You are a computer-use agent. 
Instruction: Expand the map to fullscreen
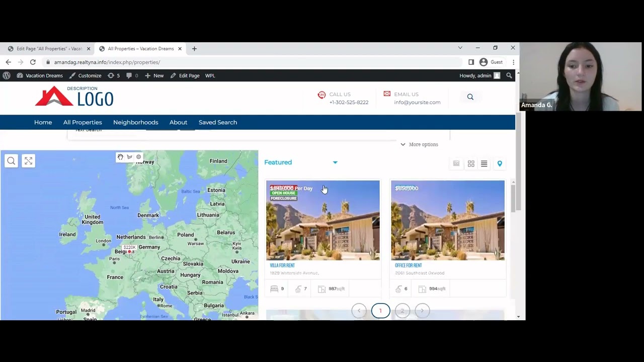(x=28, y=161)
